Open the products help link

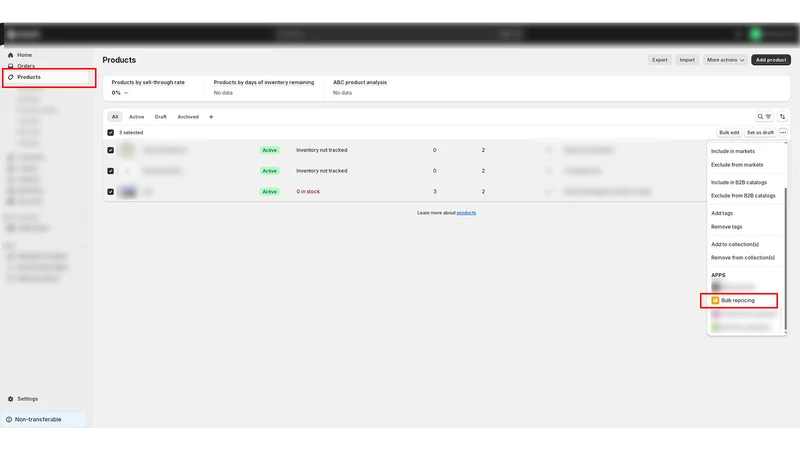(x=466, y=213)
